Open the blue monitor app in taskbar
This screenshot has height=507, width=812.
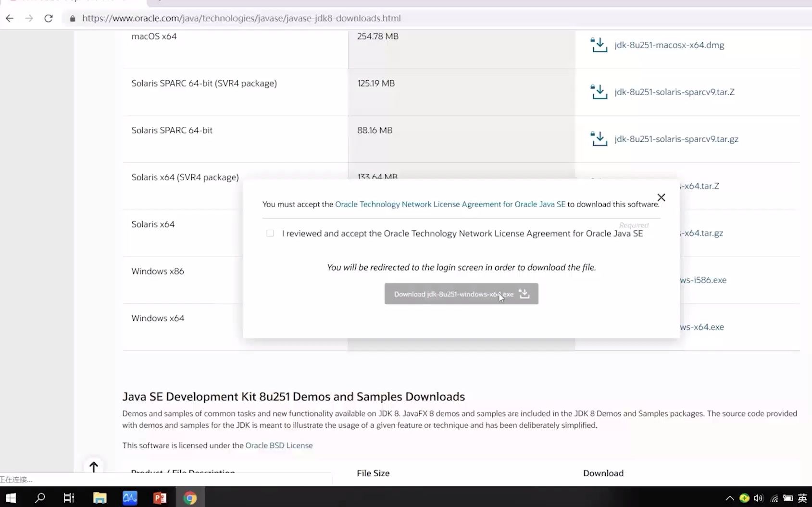point(130,498)
